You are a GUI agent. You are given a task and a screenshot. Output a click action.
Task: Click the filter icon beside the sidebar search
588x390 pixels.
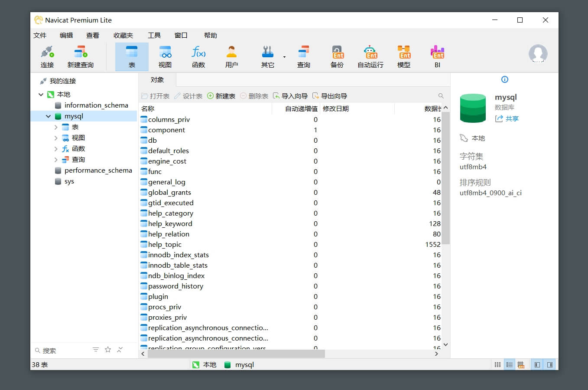click(x=96, y=350)
